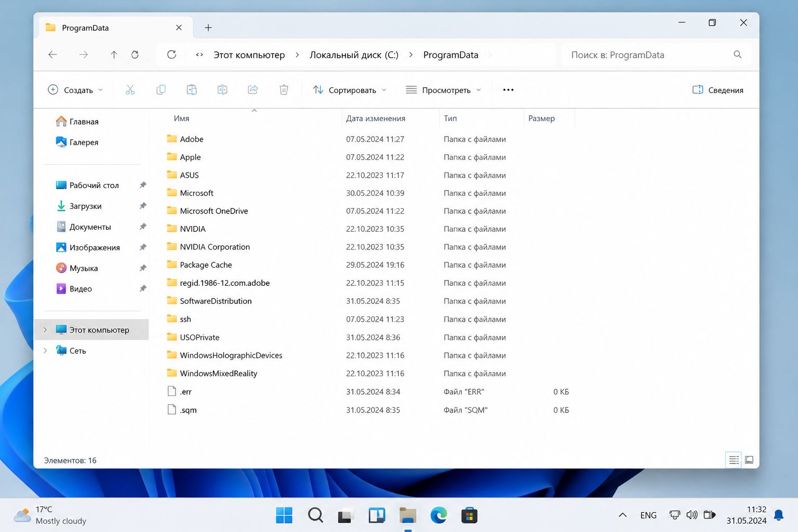
Task: Go back with the left arrow
Action: coord(52,55)
